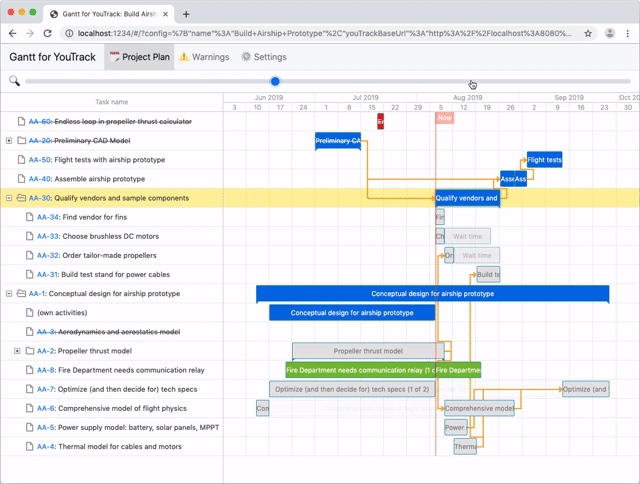Open a new browser tab
The image size is (640, 484).
(x=186, y=14)
